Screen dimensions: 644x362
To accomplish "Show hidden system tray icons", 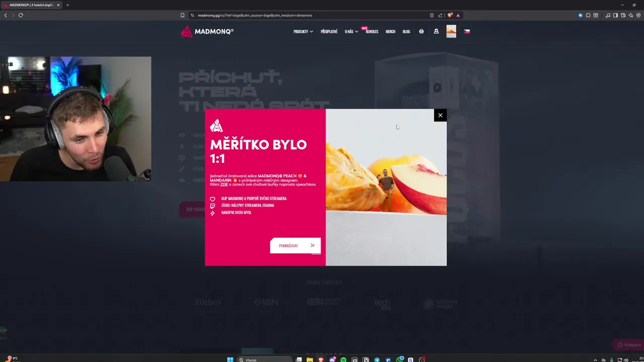I will (596, 359).
